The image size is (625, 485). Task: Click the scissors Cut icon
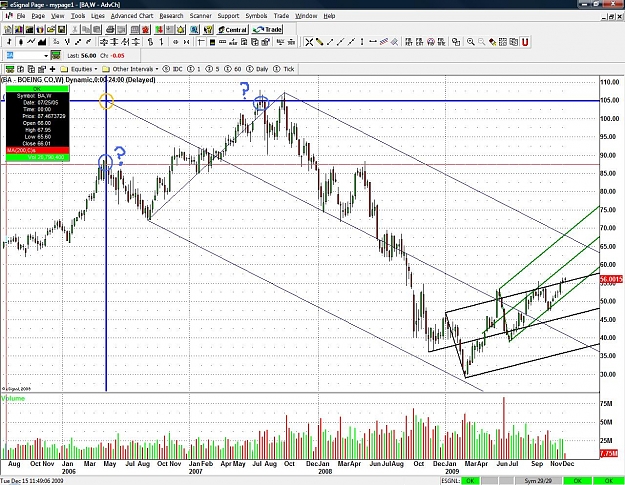point(75,29)
